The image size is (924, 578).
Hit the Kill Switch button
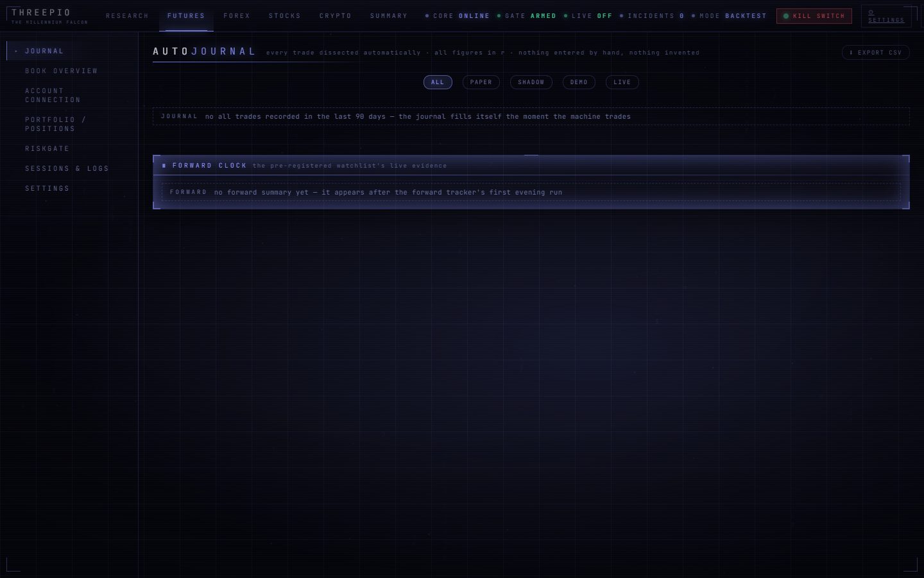coord(814,16)
